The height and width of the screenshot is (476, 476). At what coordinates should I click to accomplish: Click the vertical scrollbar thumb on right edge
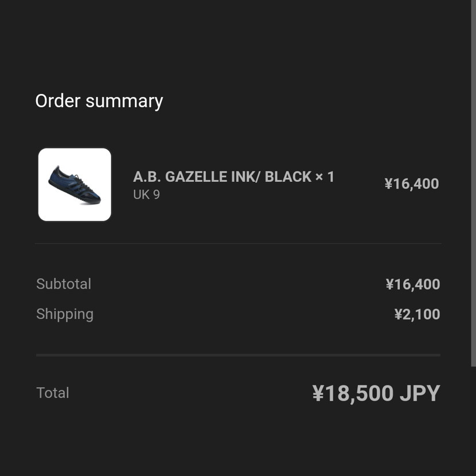click(x=473, y=184)
